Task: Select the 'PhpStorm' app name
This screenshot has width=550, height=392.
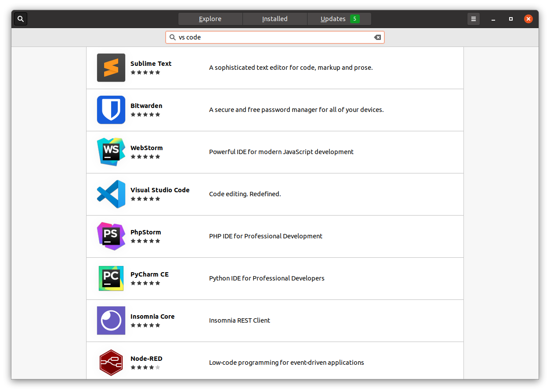Action: pos(146,232)
